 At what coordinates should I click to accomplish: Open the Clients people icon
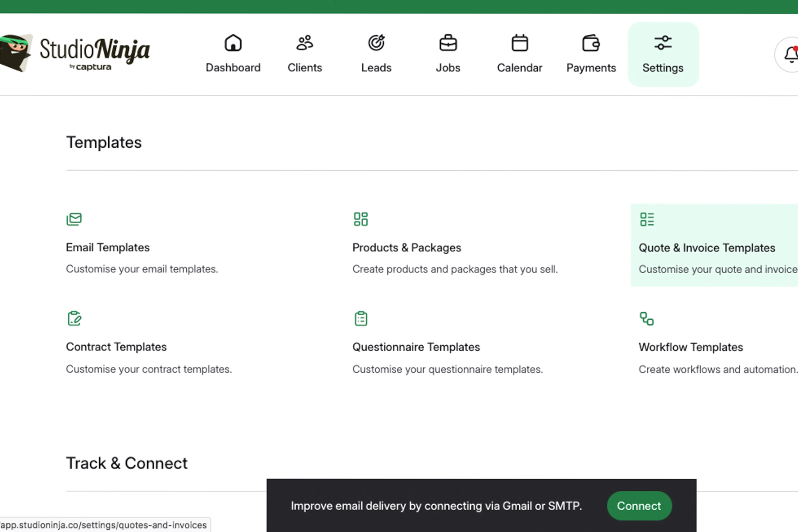tap(305, 43)
